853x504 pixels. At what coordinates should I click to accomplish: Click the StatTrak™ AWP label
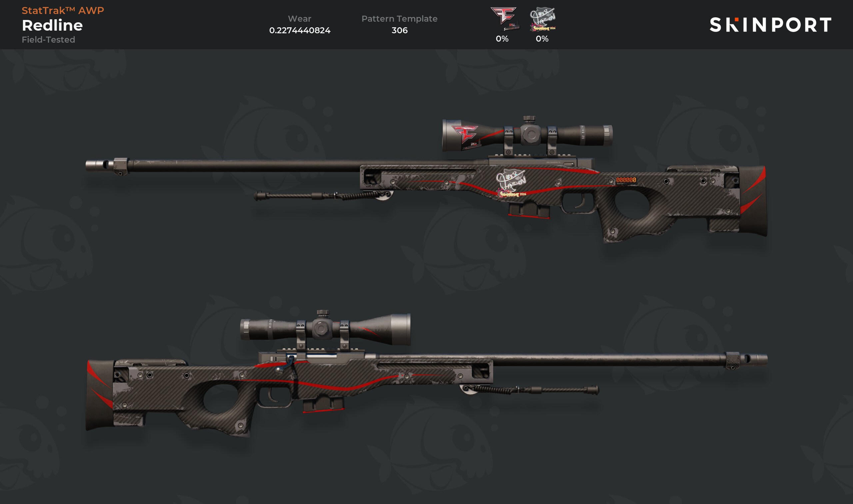pos(63,11)
